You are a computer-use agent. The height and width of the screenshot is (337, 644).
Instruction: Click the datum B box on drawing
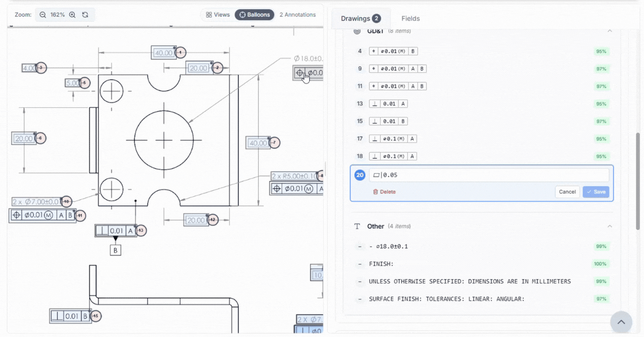click(x=116, y=250)
